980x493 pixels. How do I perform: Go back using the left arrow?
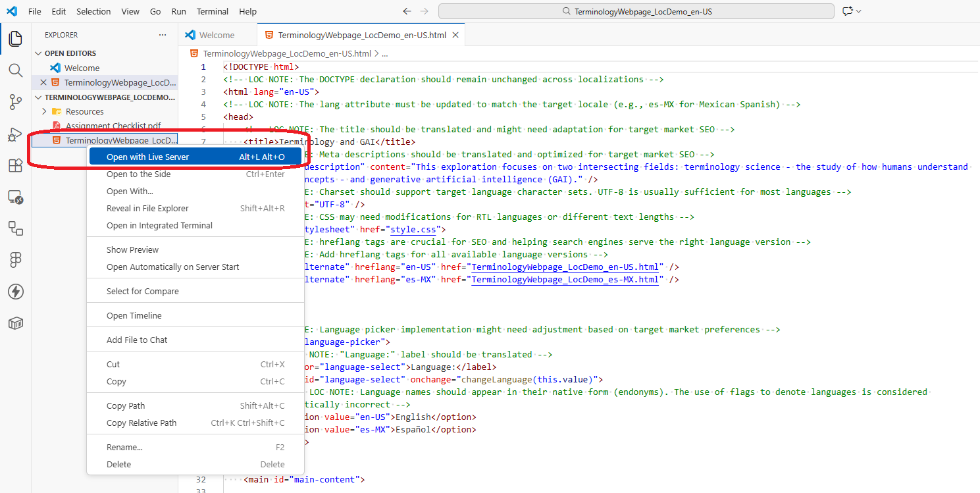point(407,11)
